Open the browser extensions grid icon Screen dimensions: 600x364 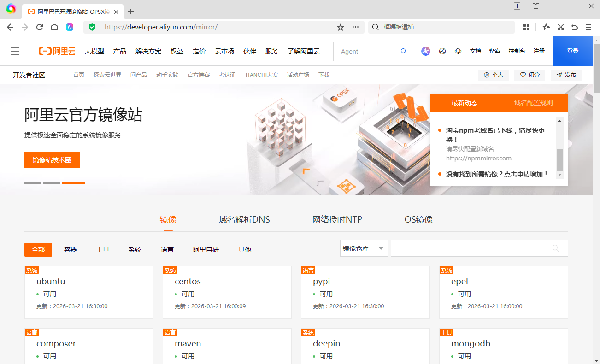[526, 27]
